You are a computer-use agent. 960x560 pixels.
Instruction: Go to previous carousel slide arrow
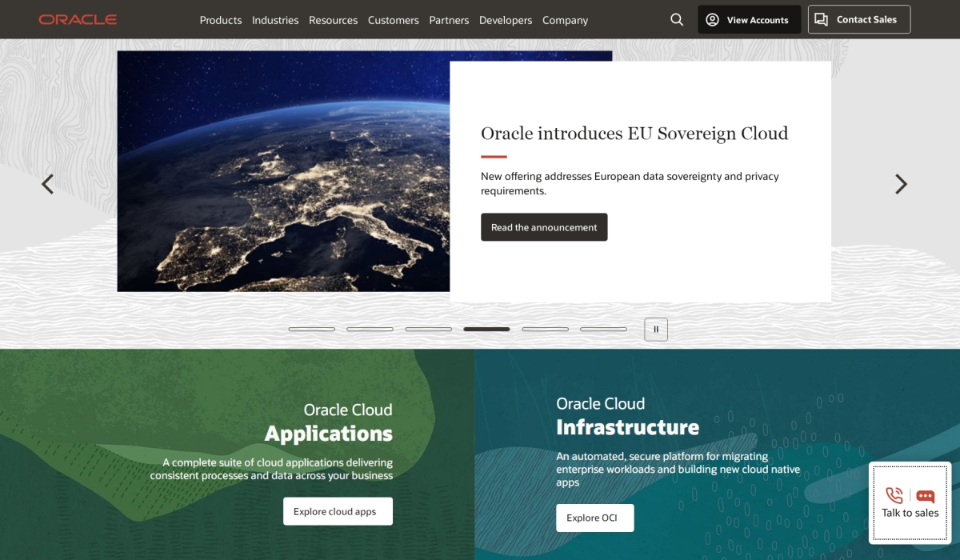[x=48, y=184]
